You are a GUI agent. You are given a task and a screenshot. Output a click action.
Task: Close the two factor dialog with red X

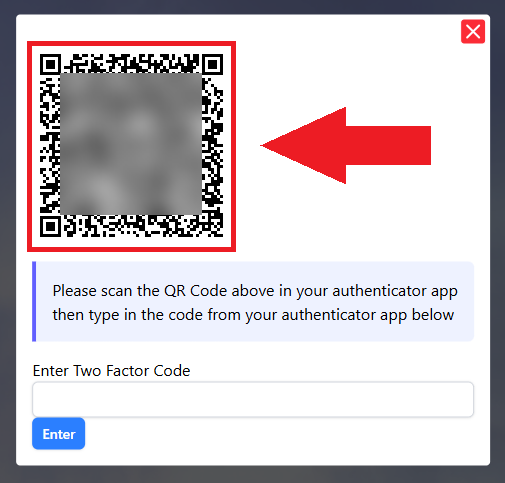[x=473, y=32]
